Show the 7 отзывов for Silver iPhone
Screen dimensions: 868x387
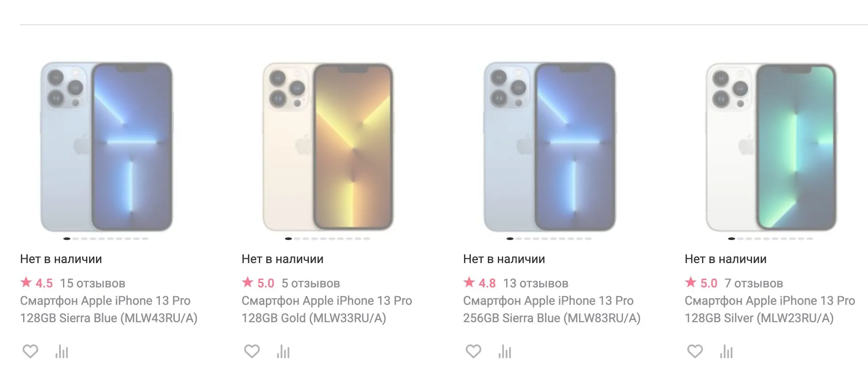754,284
